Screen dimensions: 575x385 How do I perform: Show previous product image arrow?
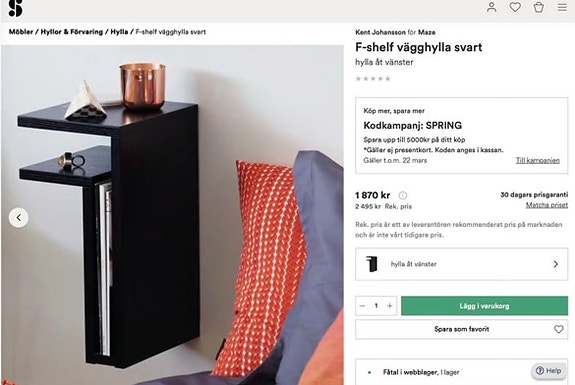coord(19,218)
